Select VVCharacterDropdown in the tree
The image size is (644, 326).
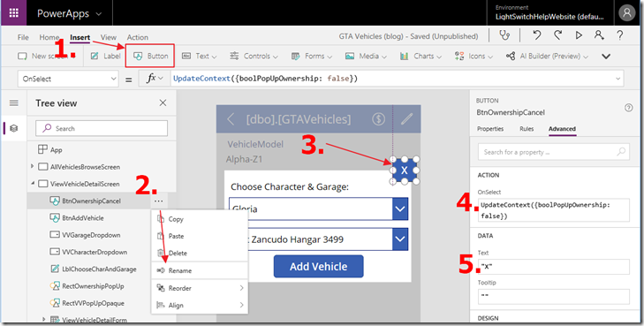[95, 252]
